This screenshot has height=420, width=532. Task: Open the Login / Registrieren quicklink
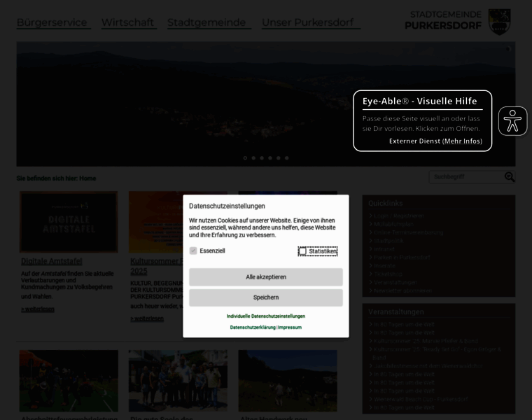[x=399, y=216]
